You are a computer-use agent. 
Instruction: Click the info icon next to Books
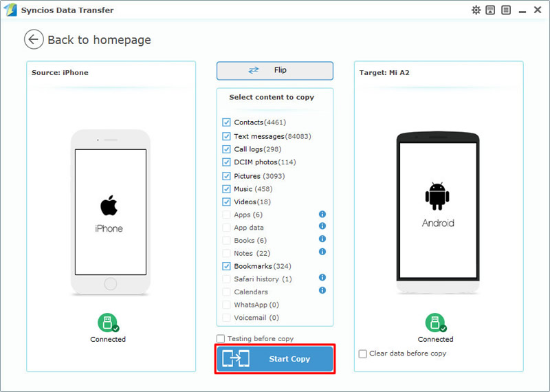(x=322, y=239)
